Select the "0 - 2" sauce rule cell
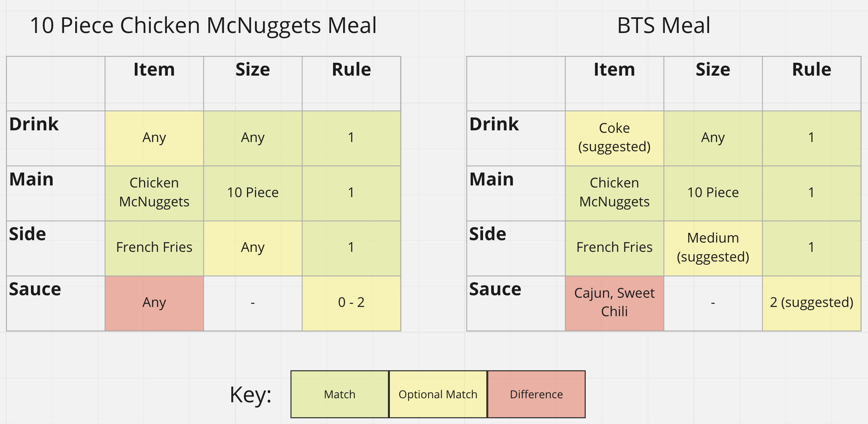 (351, 303)
